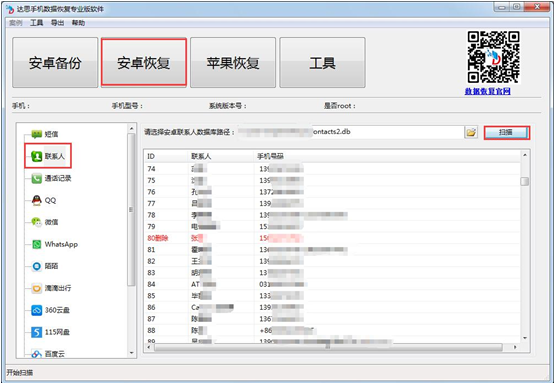Click the sidebar scroll down arrow
Screen dimensions: 554x383
pos(131,353)
